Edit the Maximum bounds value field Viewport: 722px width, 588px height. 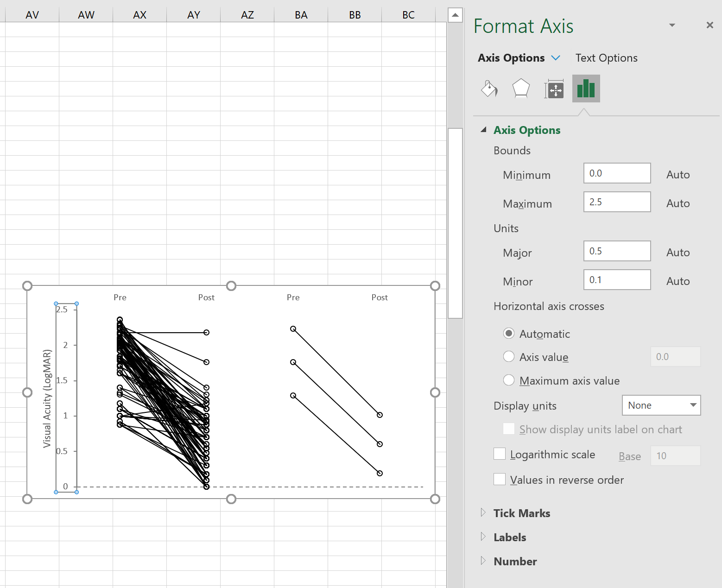click(617, 202)
